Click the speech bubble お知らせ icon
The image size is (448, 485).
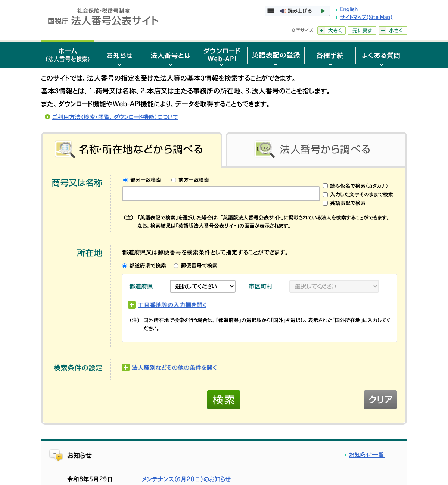(x=56, y=455)
